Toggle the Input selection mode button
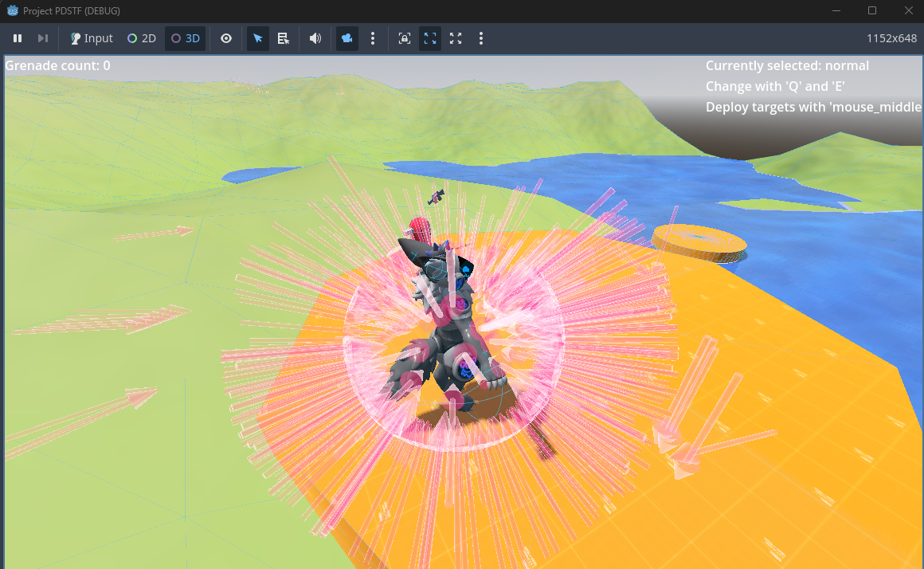924x569 pixels. point(92,38)
